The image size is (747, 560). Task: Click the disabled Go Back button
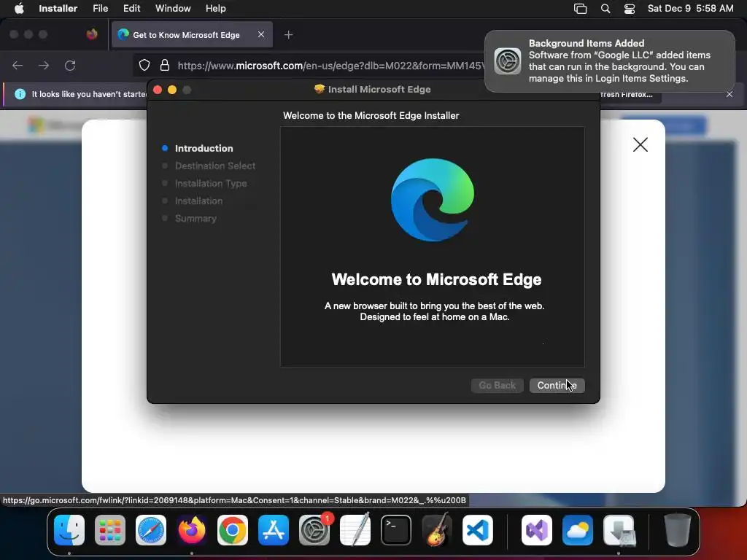point(497,385)
